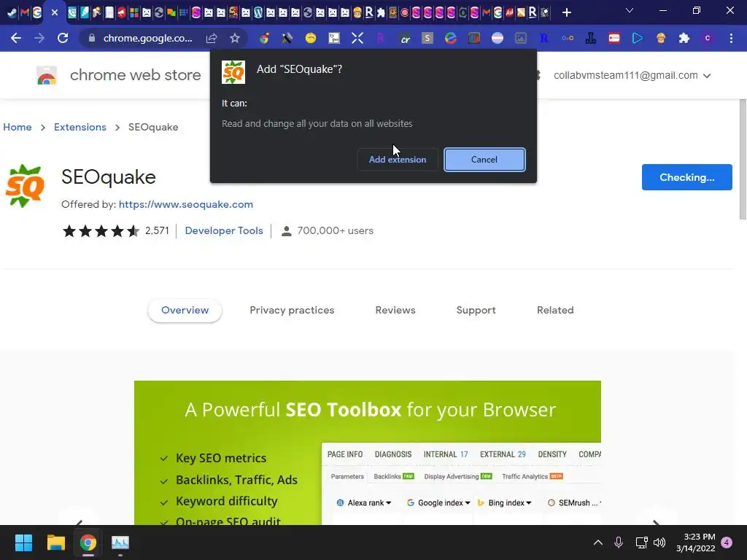The width and height of the screenshot is (747, 560).
Task: Select the Overview tab
Action: (x=185, y=310)
